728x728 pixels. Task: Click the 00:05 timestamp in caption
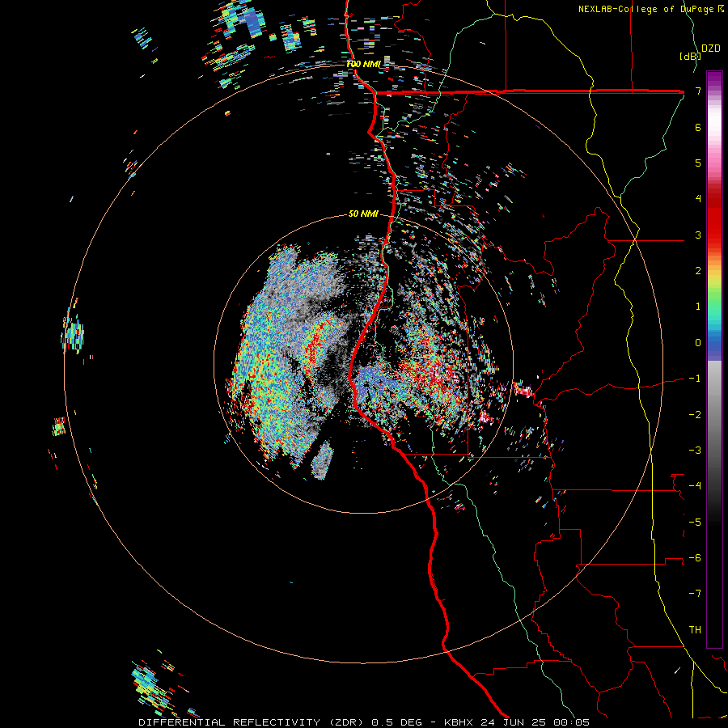coord(572,722)
